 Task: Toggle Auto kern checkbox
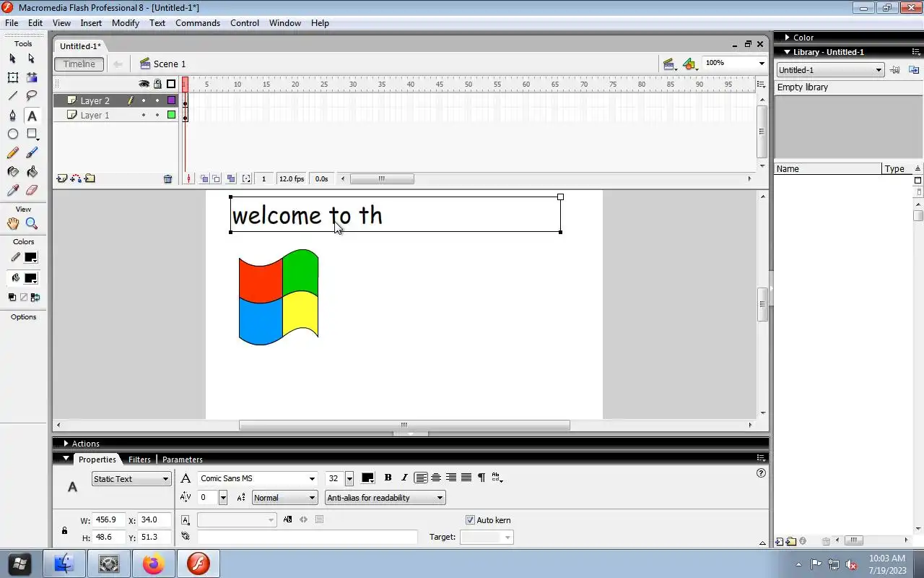(x=471, y=520)
